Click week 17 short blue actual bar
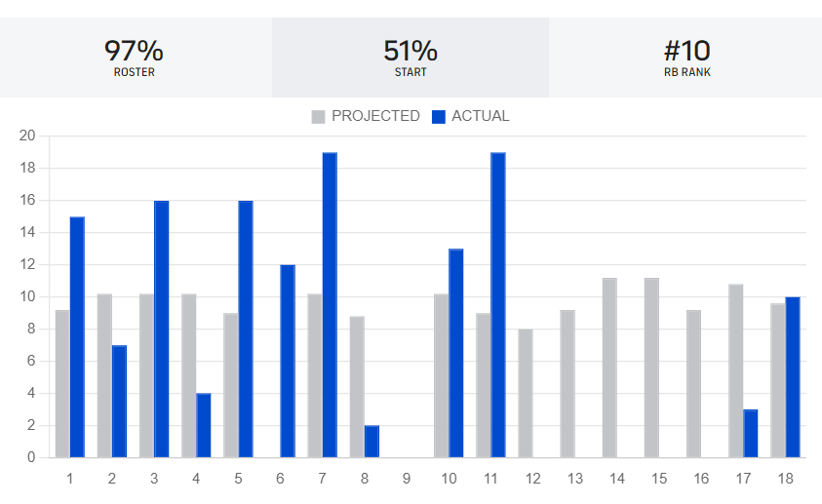This screenshot has height=504, width=822. (x=751, y=434)
